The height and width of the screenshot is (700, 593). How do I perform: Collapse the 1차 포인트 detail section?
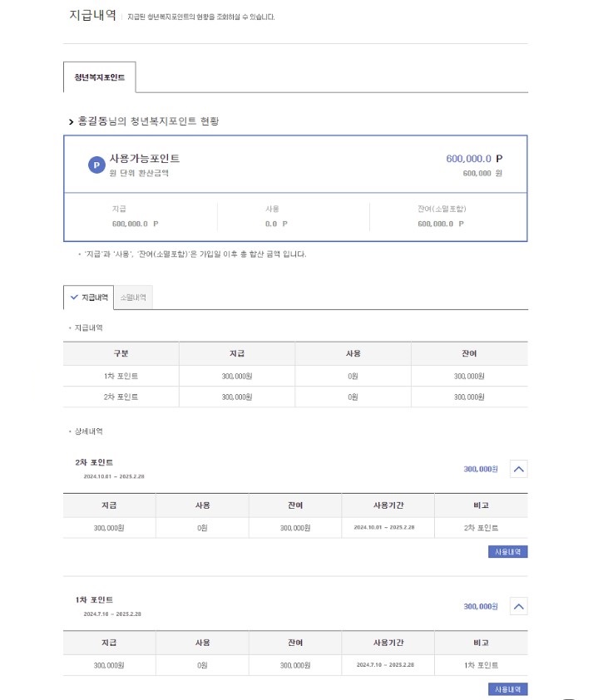point(520,605)
